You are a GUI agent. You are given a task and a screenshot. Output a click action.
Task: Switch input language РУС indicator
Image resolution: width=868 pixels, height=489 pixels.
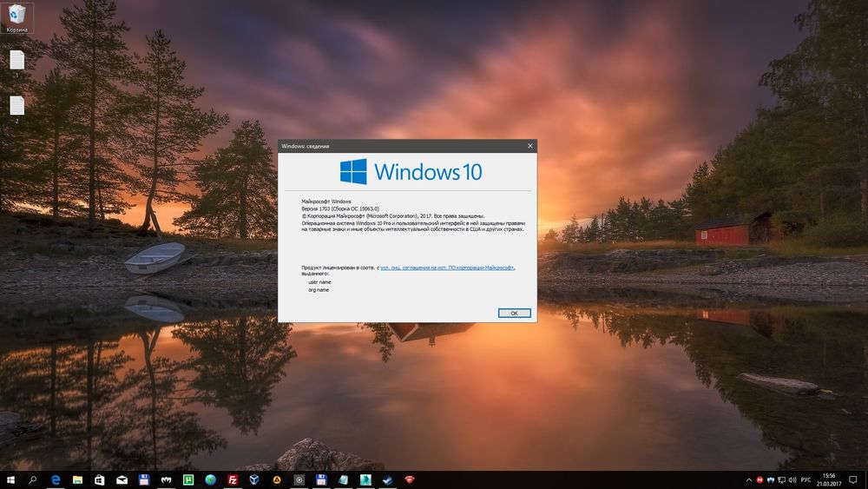click(x=806, y=480)
